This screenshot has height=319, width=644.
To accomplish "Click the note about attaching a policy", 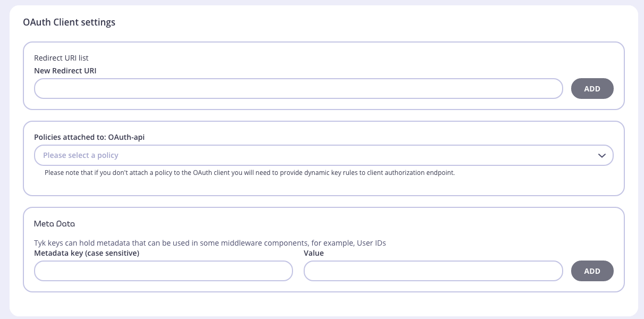I will 249,173.
